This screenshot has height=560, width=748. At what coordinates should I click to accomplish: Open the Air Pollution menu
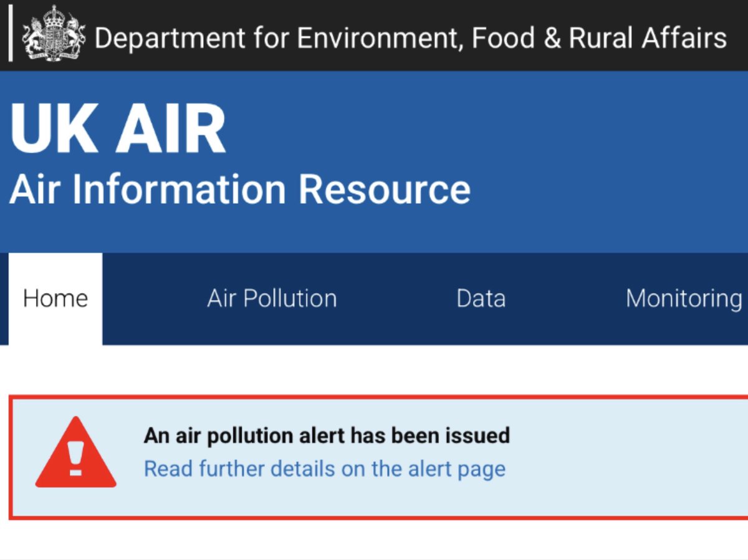coord(272,299)
